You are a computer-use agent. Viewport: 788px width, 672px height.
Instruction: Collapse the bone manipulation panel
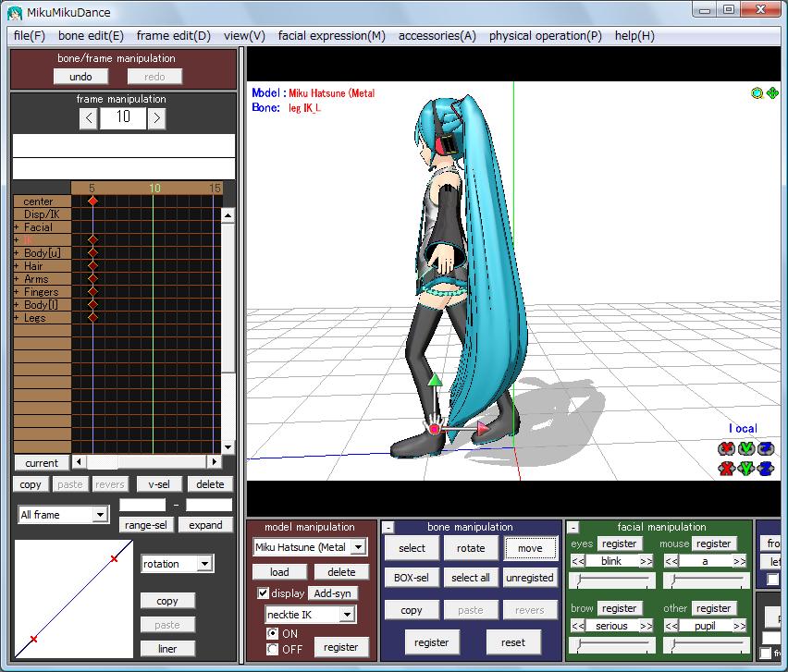pyautogui.click(x=388, y=528)
